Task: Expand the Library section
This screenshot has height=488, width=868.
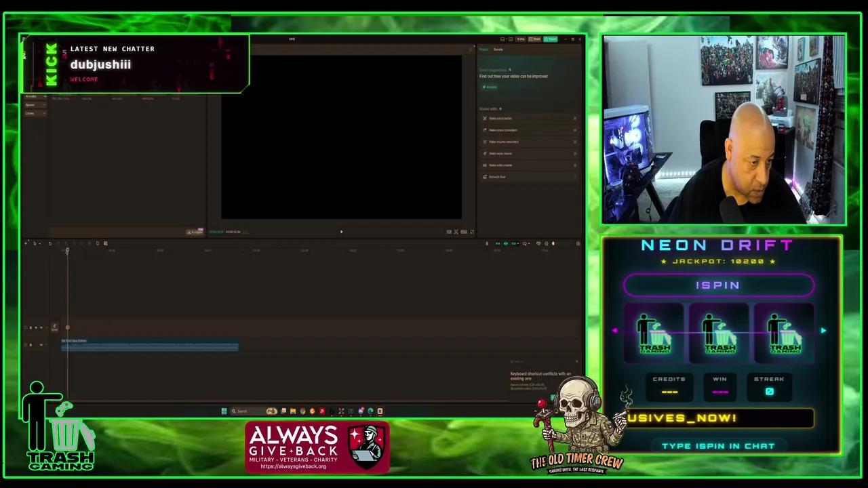Action: (x=34, y=113)
